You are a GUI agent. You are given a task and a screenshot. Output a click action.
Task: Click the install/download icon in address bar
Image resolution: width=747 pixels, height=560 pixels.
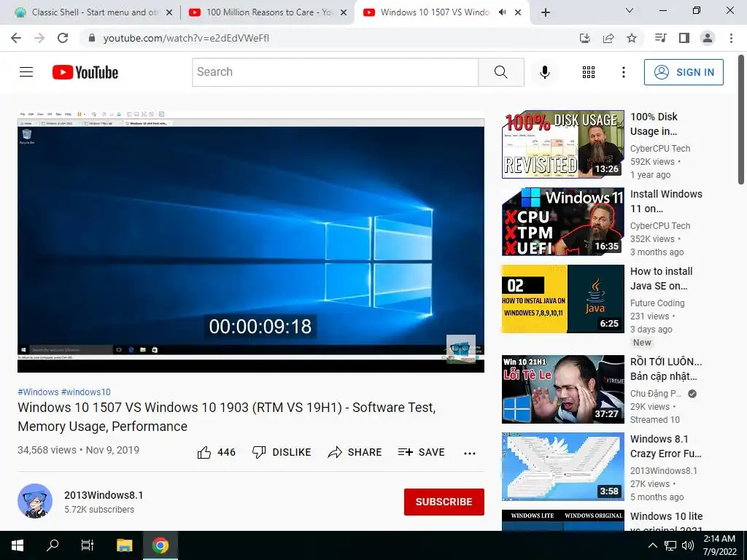point(585,38)
